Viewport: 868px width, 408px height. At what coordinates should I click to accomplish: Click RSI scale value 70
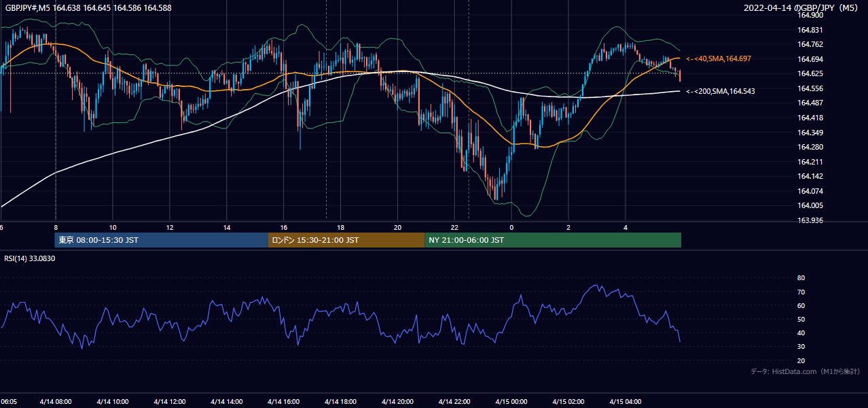(801, 292)
